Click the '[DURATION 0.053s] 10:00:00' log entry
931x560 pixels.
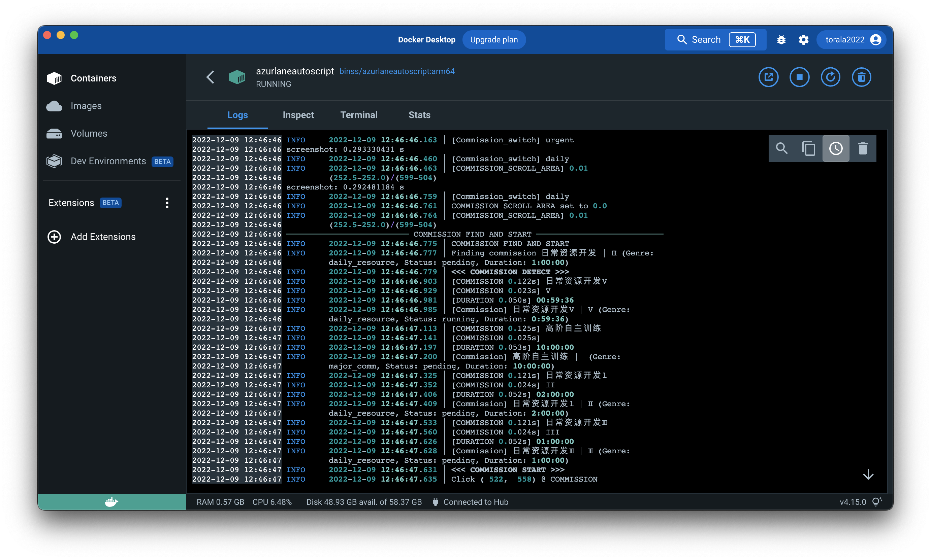pos(513,348)
